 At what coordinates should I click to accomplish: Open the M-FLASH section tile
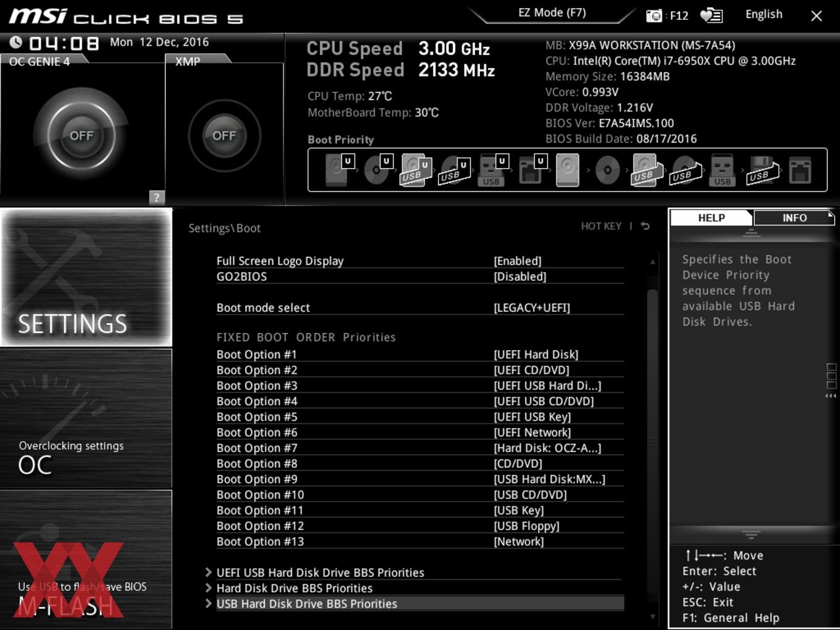tap(86, 560)
